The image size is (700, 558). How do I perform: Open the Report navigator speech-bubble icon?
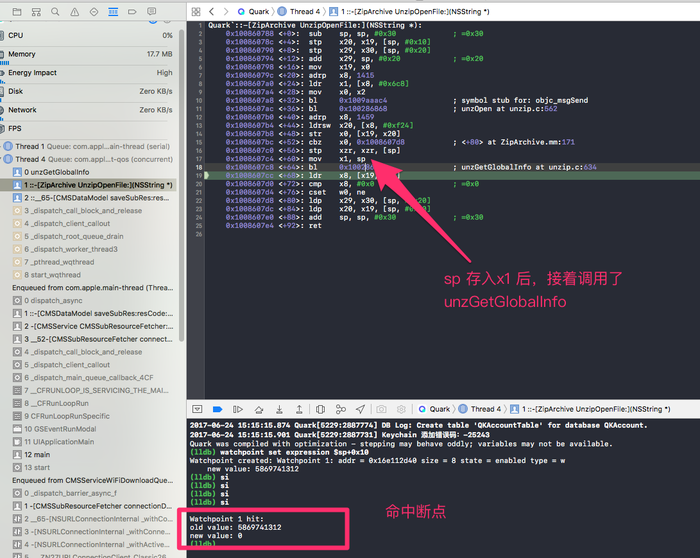pyautogui.click(x=152, y=12)
